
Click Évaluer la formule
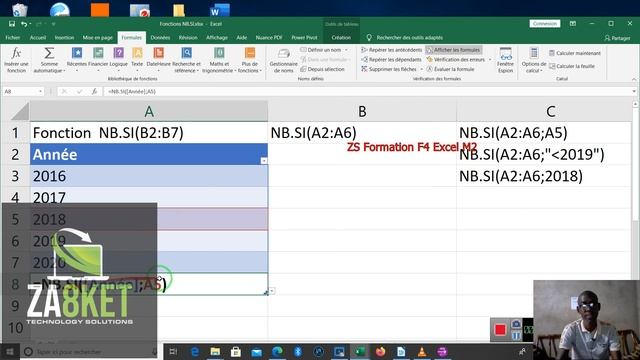[450, 69]
